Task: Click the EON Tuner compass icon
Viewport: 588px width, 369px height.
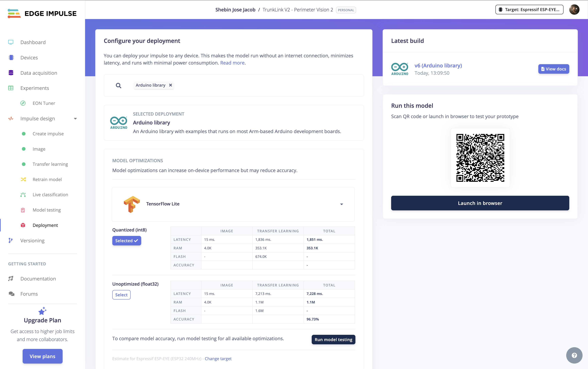Action: click(x=23, y=103)
